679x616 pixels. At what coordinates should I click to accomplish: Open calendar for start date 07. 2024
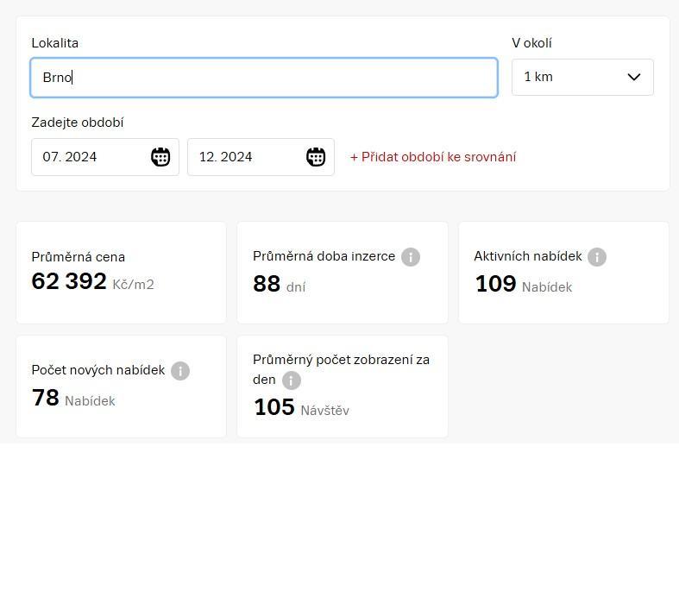[160, 157]
